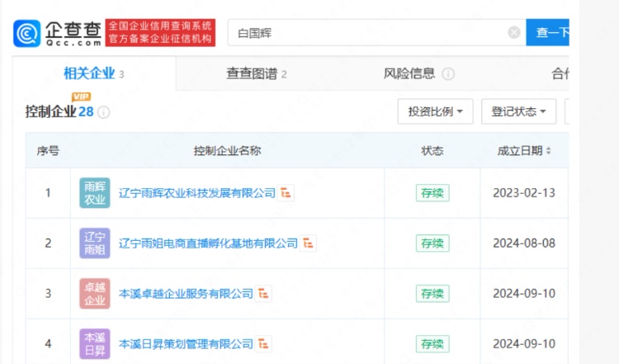Image resolution: width=619 pixels, height=364 pixels.
Task: Open equity chart icon beside 辽宁雨辉农业科技发展有限公司
Action: pyautogui.click(x=286, y=193)
